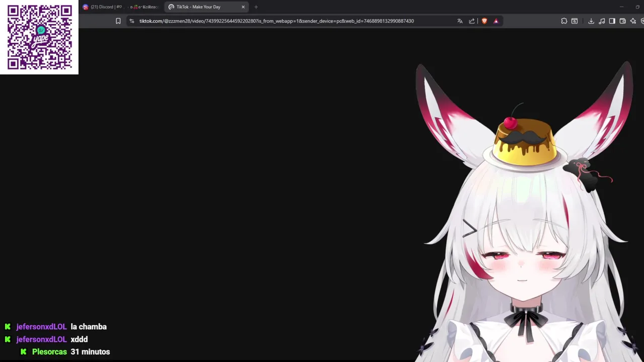Open a new tab with plus button
Viewport: 644px width, 362px height.
(256, 7)
